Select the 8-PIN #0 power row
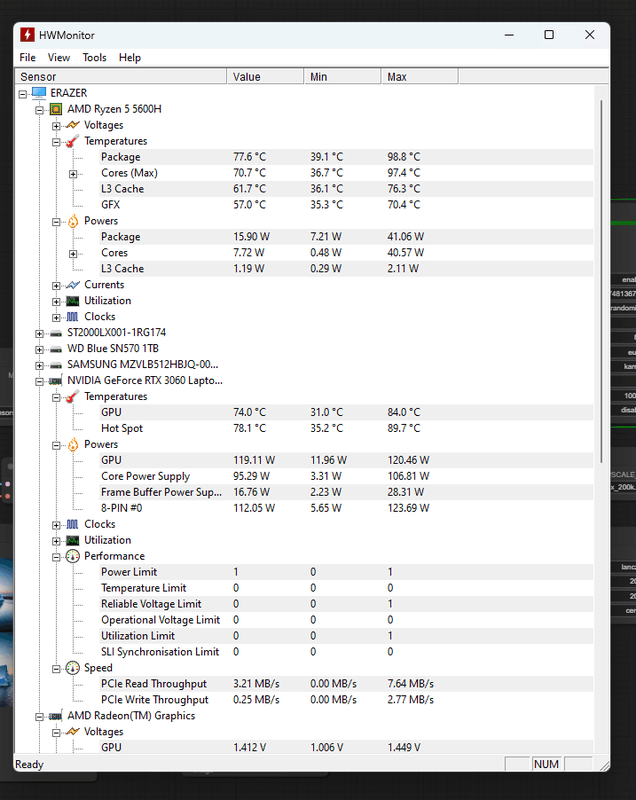636x800 pixels. pos(346,508)
